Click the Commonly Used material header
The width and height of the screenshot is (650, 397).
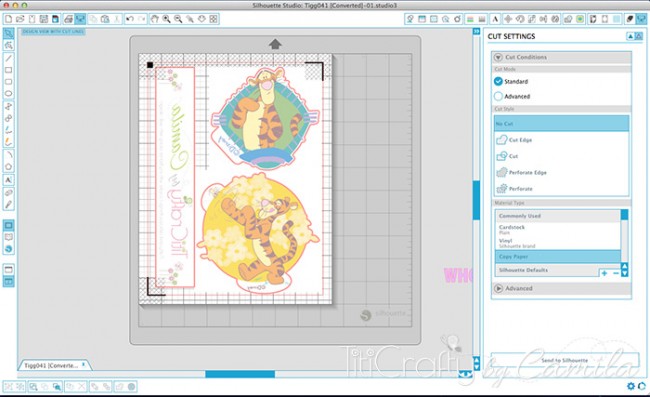(558, 216)
